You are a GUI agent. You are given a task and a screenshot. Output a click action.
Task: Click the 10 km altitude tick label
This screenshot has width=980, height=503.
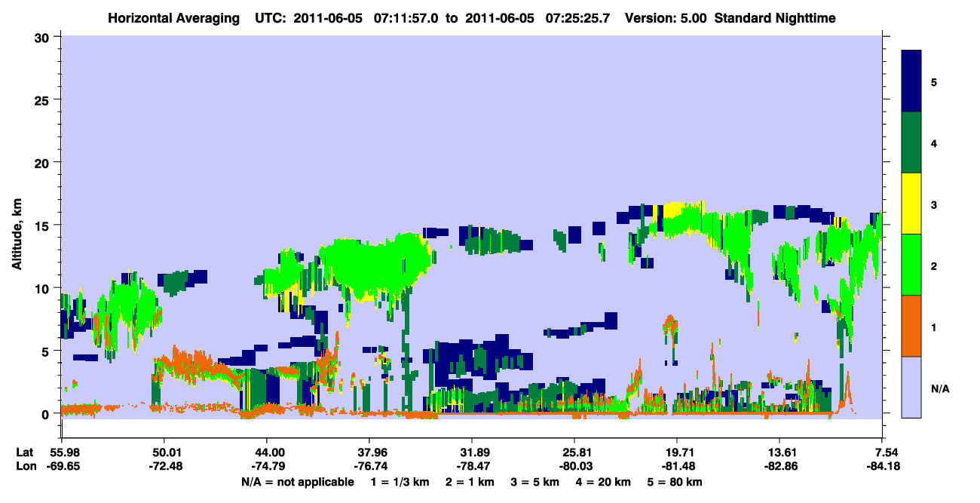[42, 288]
